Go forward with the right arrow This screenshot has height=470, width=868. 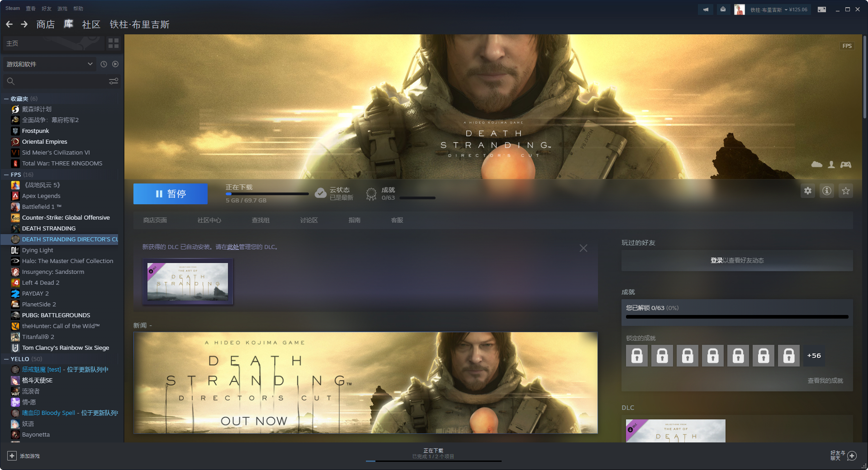[x=24, y=24]
